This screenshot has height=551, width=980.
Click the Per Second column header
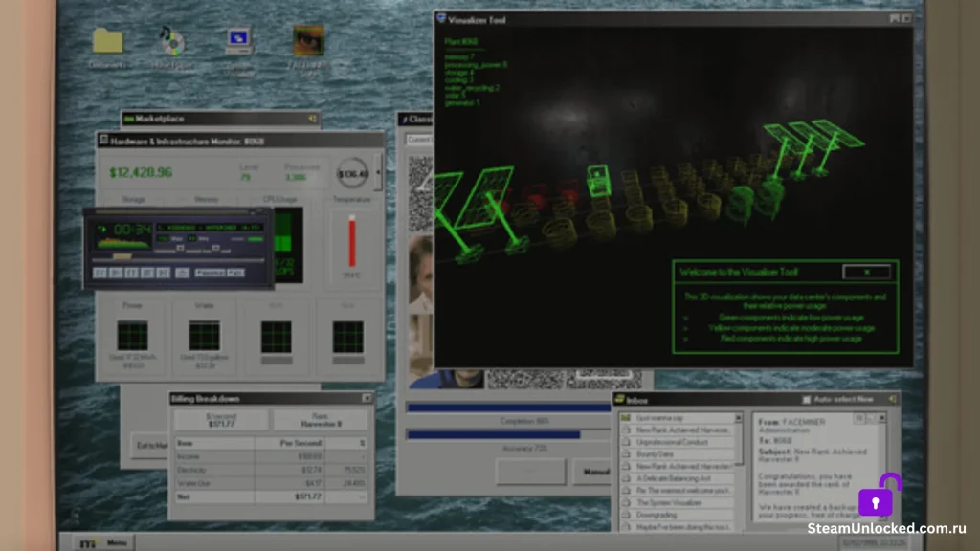289,443
